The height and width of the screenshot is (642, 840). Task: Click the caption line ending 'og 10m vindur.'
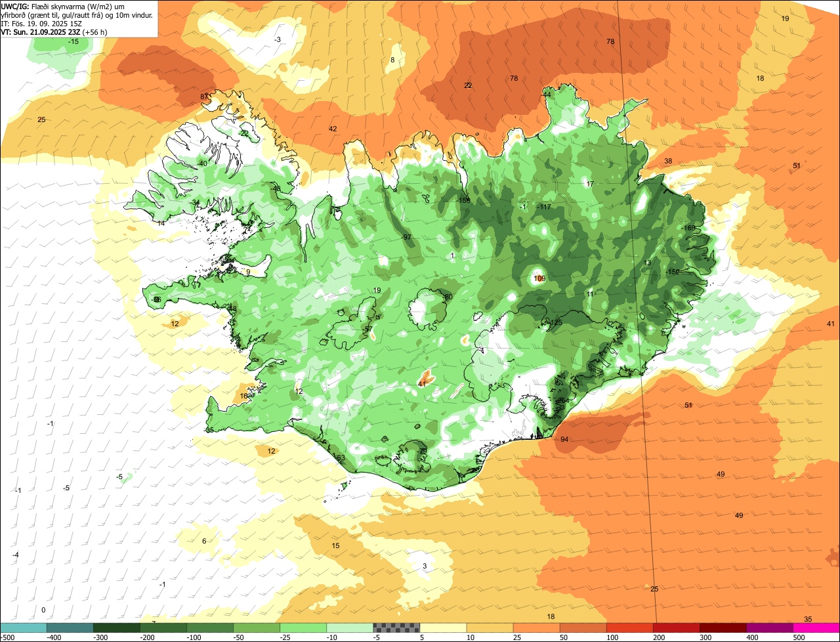pos(77,14)
